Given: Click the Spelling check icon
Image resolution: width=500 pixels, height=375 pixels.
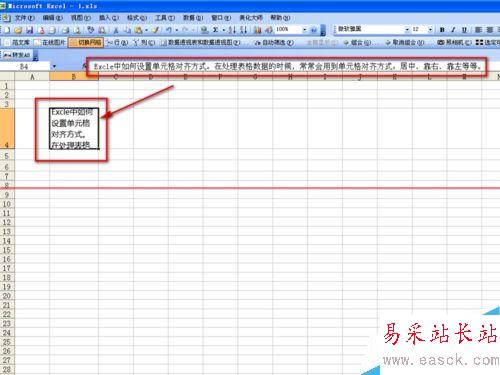Looking at the screenshot, I should pyautogui.click(x=91, y=30).
